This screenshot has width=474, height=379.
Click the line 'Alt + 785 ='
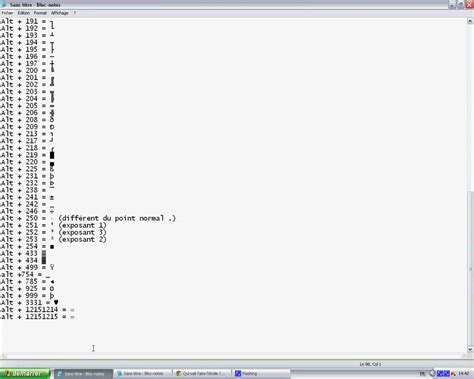[27, 282]
